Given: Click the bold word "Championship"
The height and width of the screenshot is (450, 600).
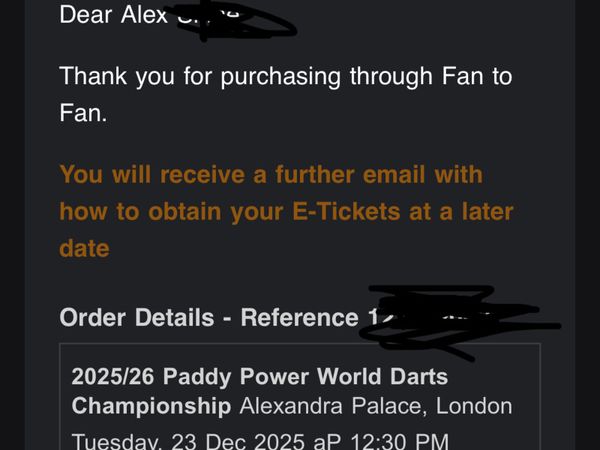Looking at the screenshot, I should pos(151,406).
